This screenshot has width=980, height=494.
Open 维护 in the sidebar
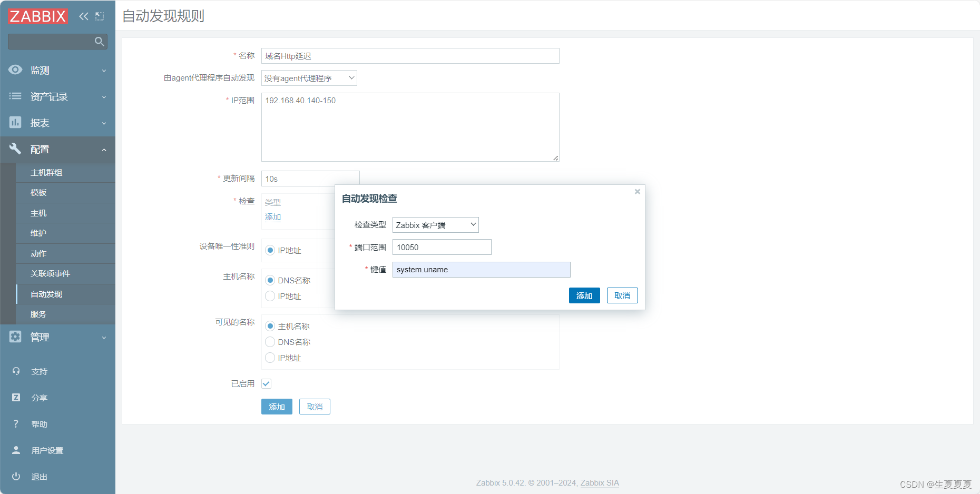coord(65,233)
